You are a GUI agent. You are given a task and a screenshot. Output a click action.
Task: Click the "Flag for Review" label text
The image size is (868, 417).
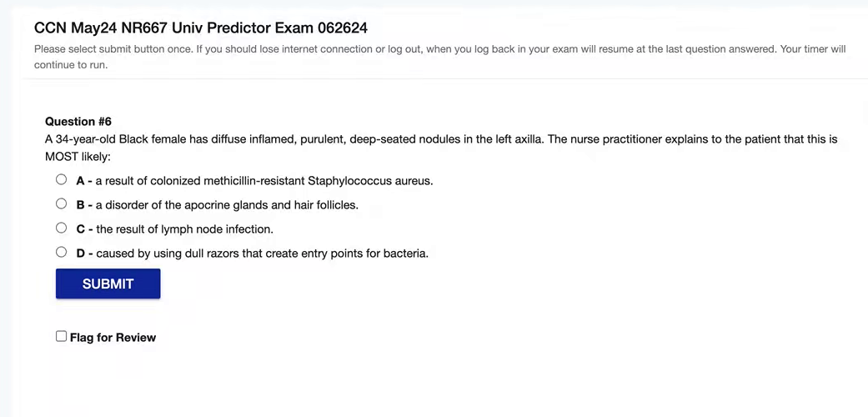[113, 338]
